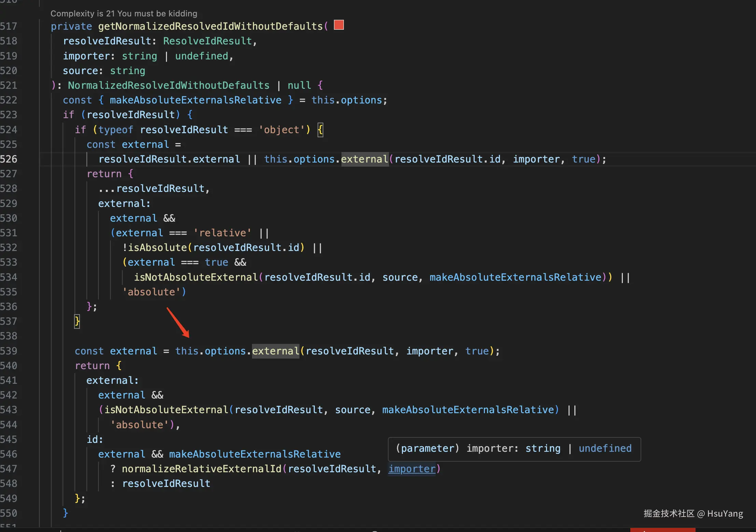The image size is (756, 532).
Task: Click the 'Complexity is 21' code lens text
Action: [x=124, y=13]
